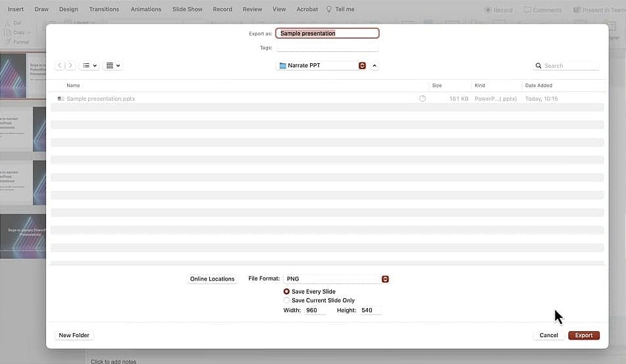Open the Acrobat ribbon tab

(307, 9)
